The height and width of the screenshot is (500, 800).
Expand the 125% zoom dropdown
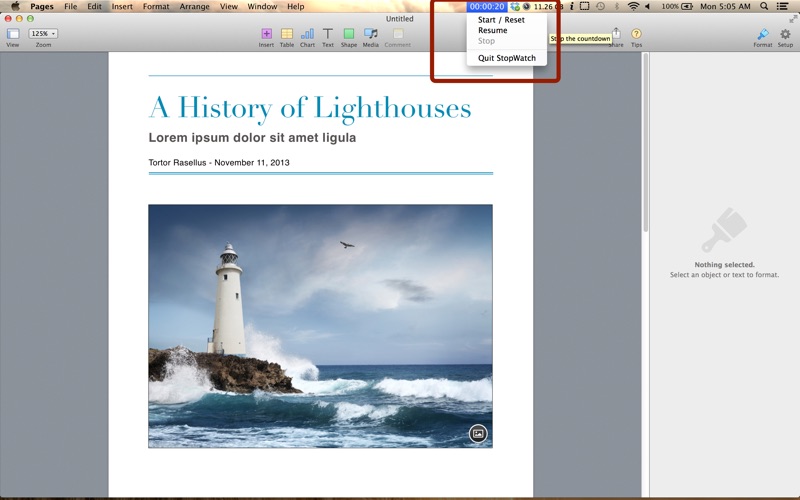tap(43, 33)
